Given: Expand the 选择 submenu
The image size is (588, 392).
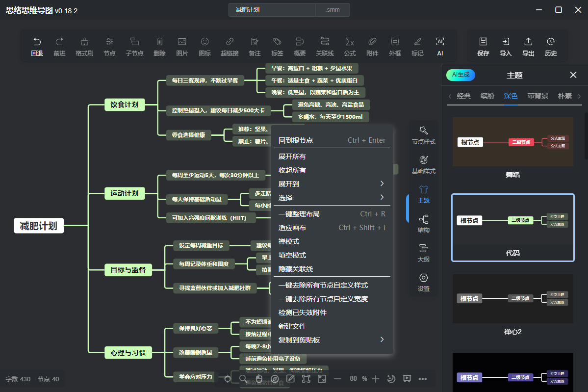Looking at the screenshot, I should point(332,198).
